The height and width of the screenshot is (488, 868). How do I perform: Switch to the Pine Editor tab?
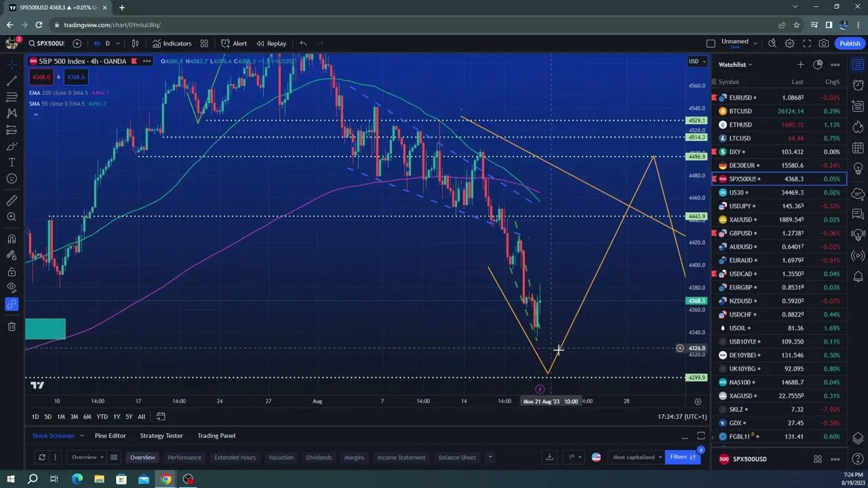tap(111, 436)
